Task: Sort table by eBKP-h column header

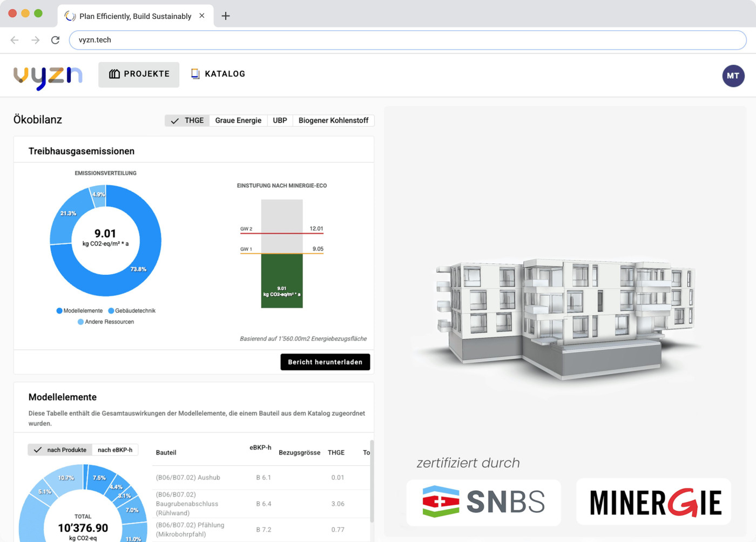Action: (260, 448)
